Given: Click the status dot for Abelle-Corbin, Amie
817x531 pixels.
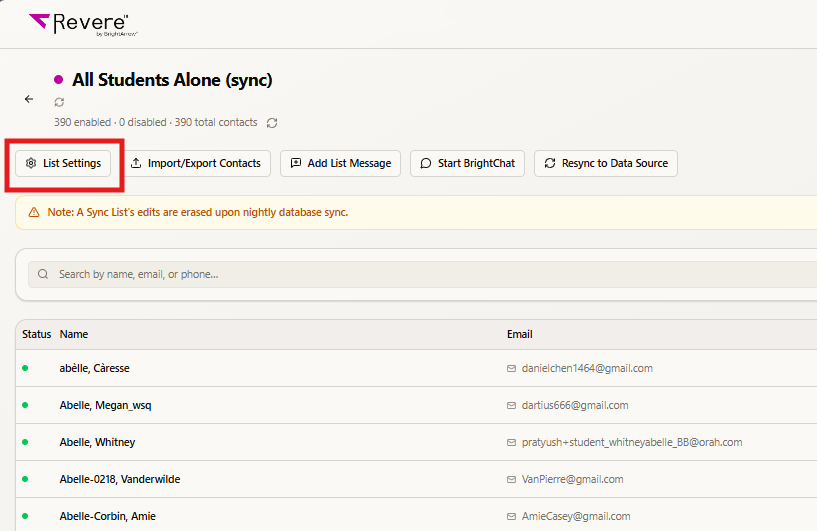Looking at the screenshot, I should [25, 516].
